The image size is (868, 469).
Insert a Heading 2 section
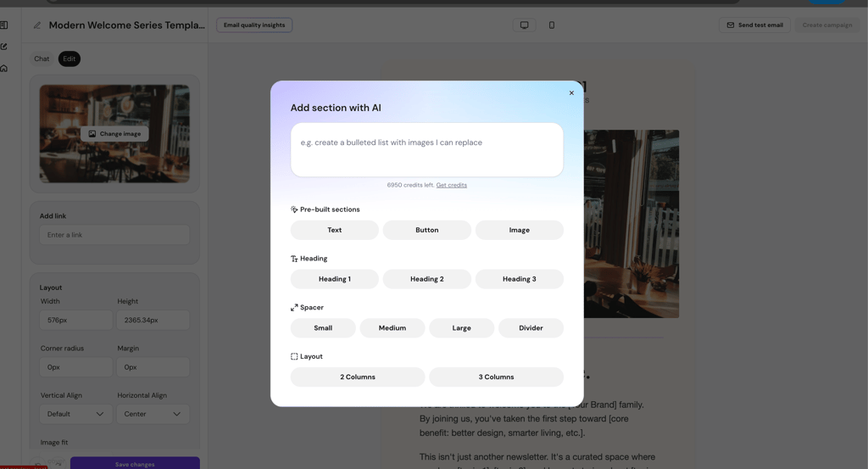427,279
